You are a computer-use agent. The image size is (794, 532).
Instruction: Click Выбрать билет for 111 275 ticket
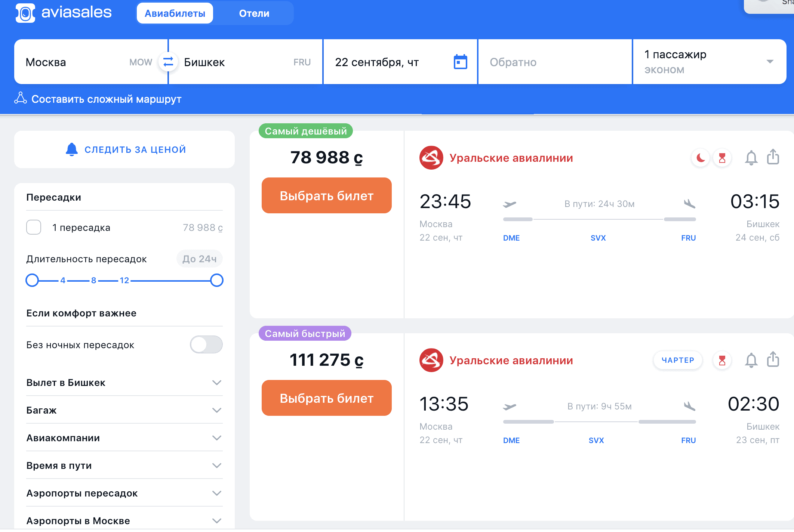(327, 398)
